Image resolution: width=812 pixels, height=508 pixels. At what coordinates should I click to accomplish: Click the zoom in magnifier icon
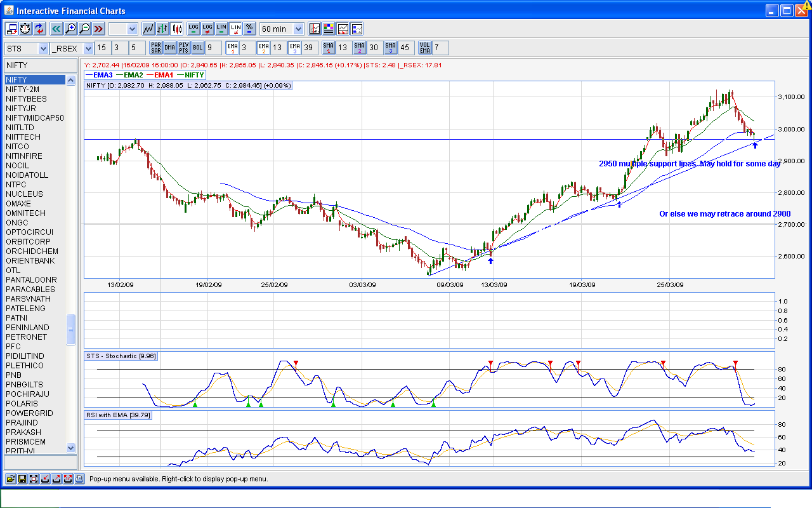(x=70, y=29)
